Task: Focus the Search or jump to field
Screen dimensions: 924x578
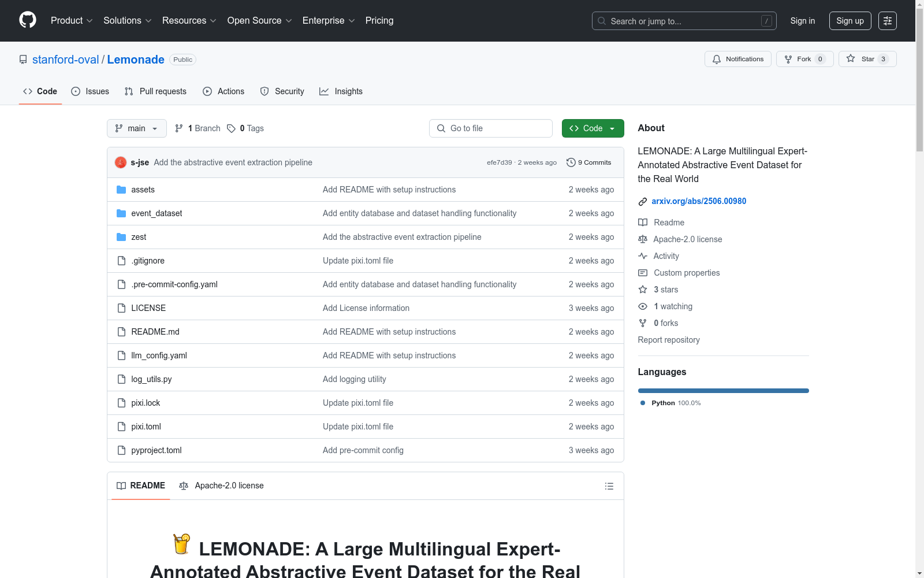Action: point(684,21)
